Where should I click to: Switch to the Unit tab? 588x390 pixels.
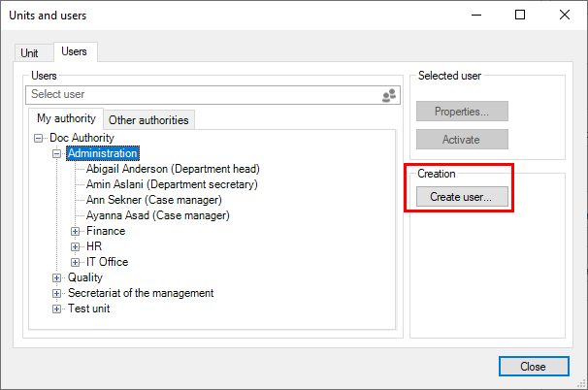[30, 53]
